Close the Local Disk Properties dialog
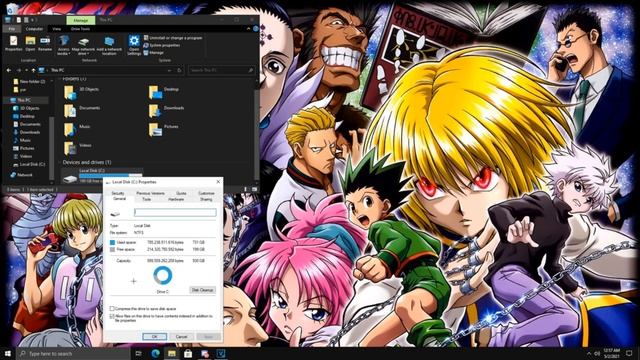Screen dimensions: 640x360 tap(218, 182)
